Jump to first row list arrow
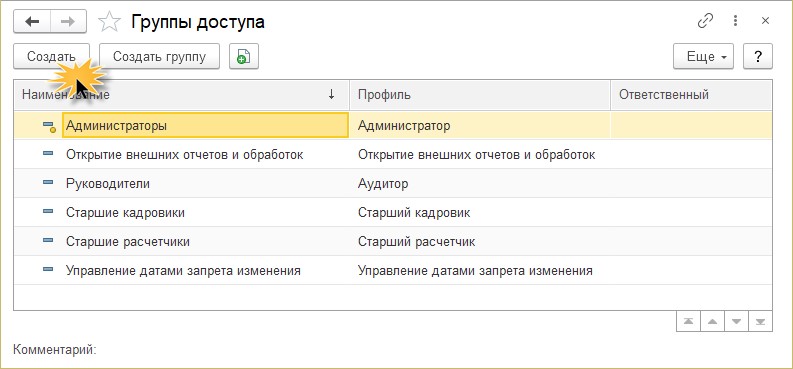The width and height of the screenshot is (793, 369). [688, 321]
